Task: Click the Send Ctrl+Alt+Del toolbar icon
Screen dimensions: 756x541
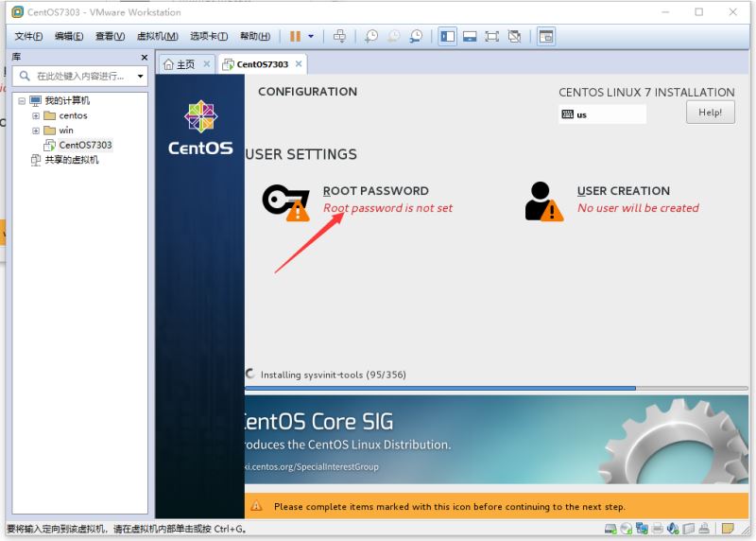Action: tap(340, 36)
